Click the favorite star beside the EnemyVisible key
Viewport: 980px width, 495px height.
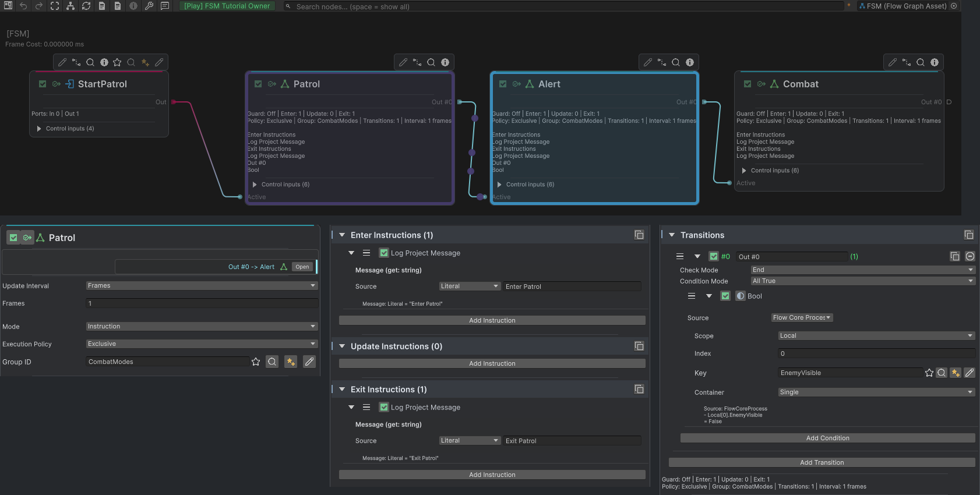coord(929,373)
